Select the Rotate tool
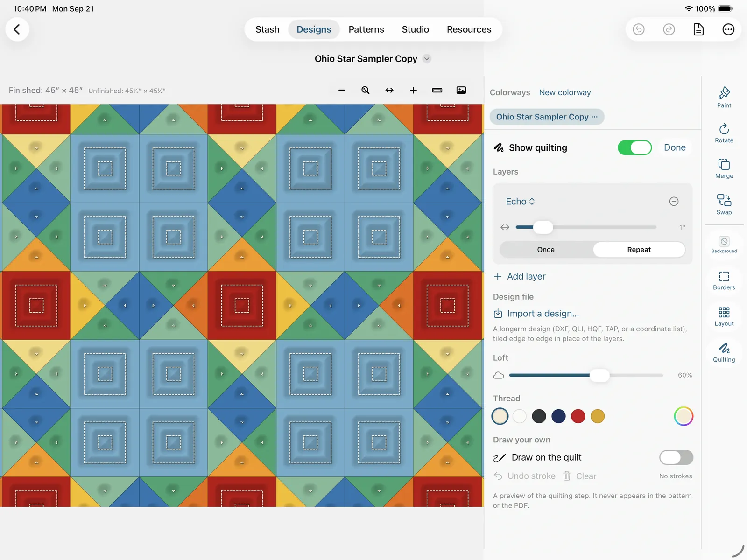Screen dimensions: 747x560 [724, 133]
